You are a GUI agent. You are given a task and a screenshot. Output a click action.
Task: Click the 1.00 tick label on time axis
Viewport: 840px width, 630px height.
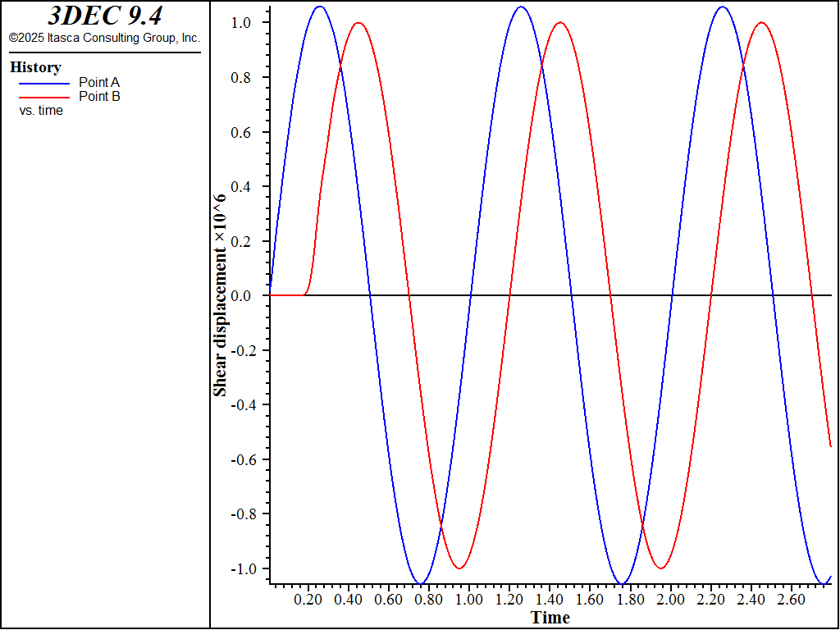[469, 600]
